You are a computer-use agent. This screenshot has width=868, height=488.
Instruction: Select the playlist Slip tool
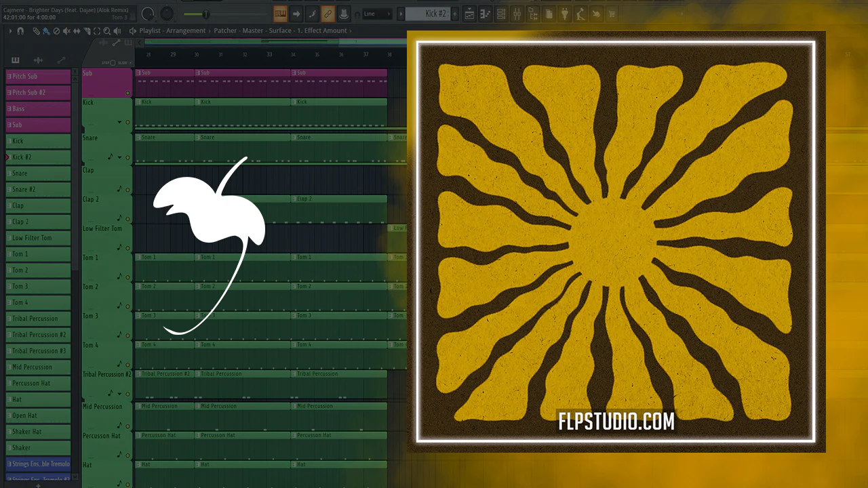click(77, 30)
